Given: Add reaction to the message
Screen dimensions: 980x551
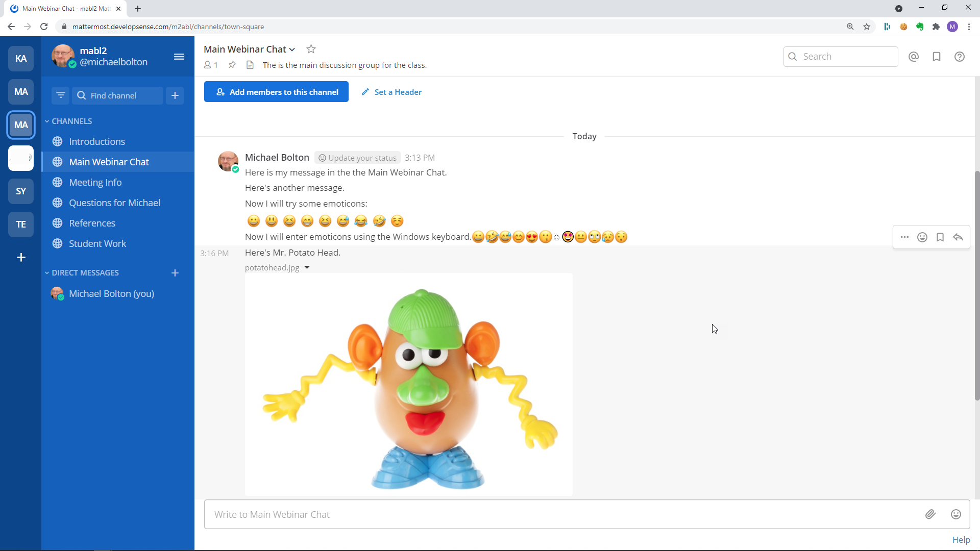Looking at the screenshot, I should (922, 237).
